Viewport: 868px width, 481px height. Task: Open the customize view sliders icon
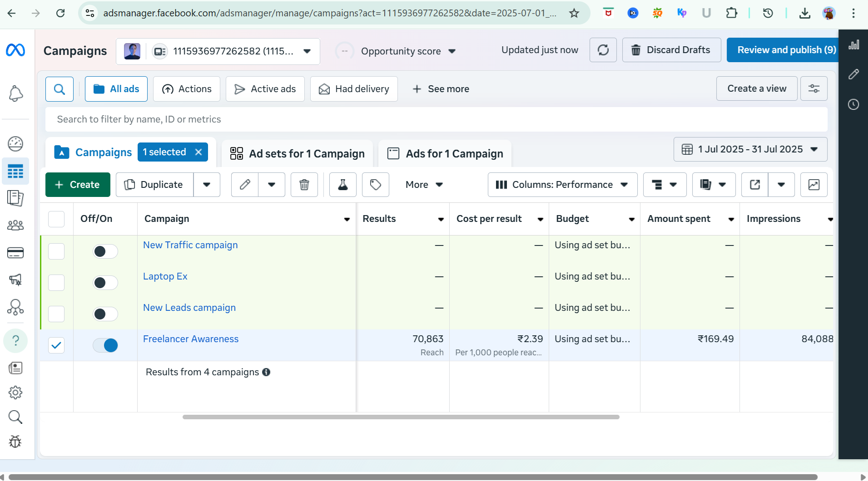[x=813, y=88]
